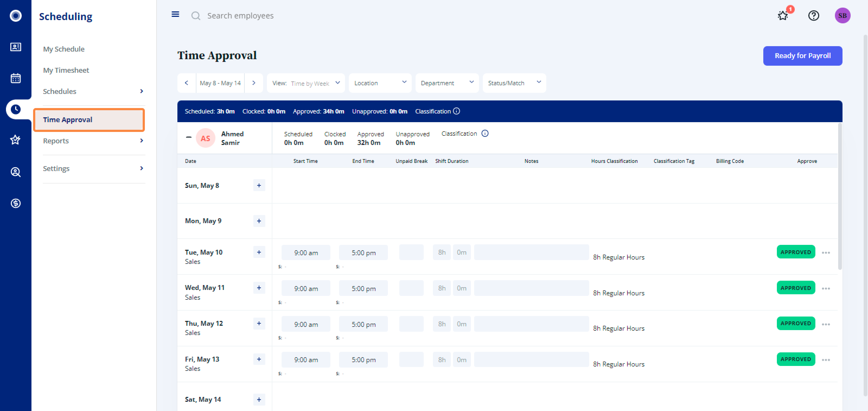The width and height of the screenshot is (868, 411).
Task: Open My Timesheet menu item
Action: pos(66,70)
